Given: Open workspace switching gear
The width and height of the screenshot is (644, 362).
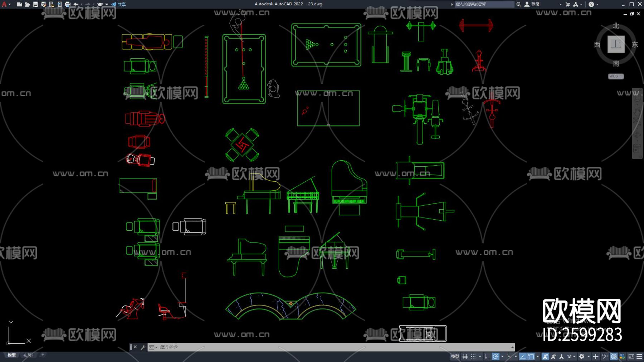Looking at the screenshot, I should (x=582, y=356).
